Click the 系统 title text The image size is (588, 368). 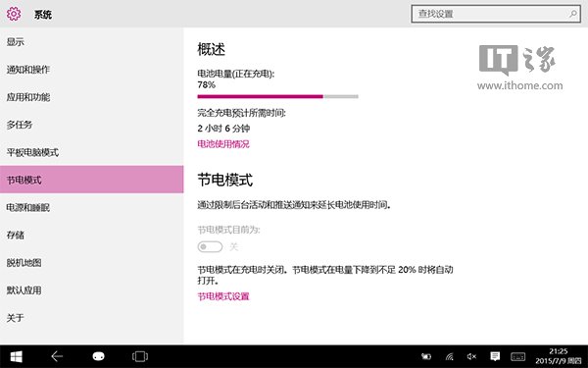click(43, 15)
